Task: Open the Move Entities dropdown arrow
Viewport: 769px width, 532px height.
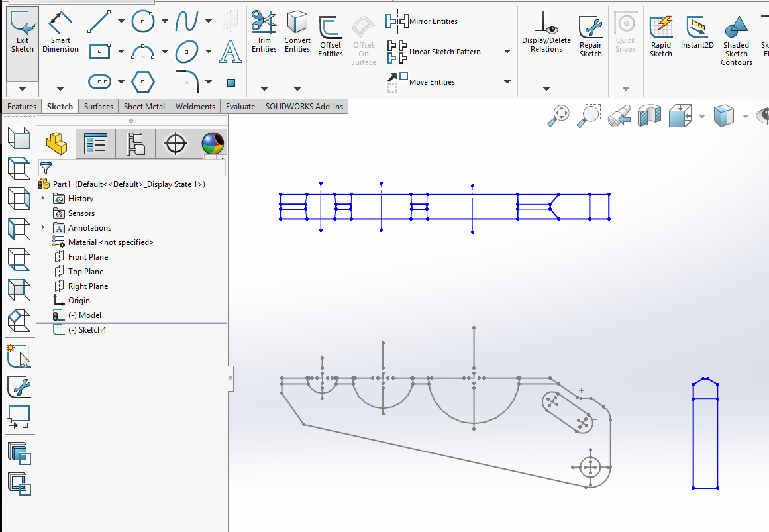Action: pos(507,82)
